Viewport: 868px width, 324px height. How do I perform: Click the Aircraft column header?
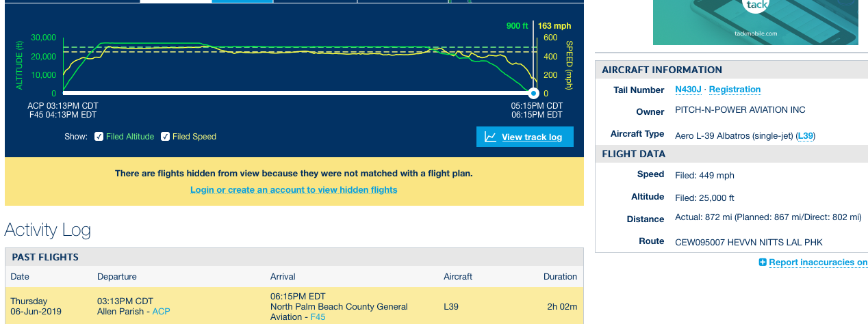pyautogui.click(x=458, y=277)
